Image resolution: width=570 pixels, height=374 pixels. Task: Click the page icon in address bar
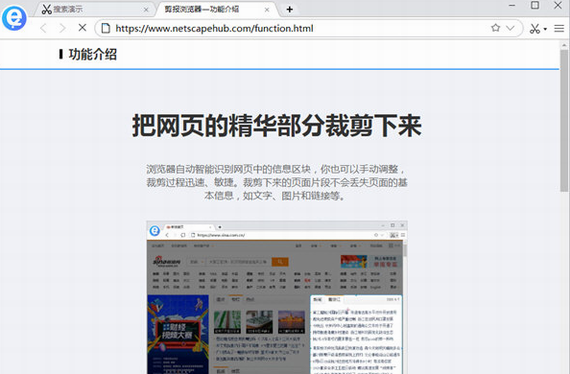(x=105, y=28)
